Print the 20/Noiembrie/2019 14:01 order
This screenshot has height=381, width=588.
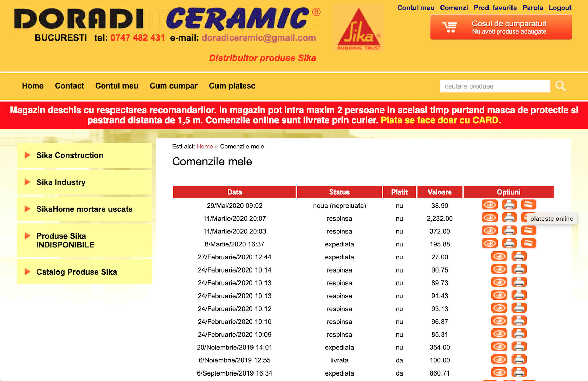point(519,346)
